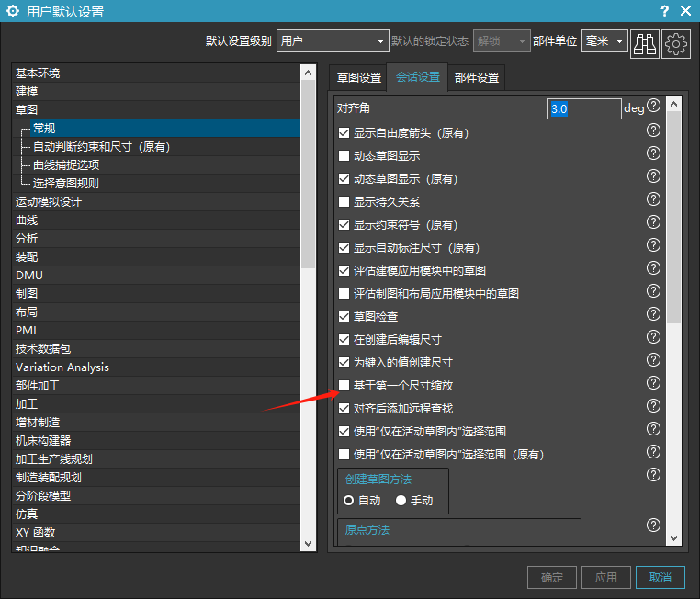This screenshot has height=599, width=700.
Task: Select the 自动 radio button
Action: 349,501
